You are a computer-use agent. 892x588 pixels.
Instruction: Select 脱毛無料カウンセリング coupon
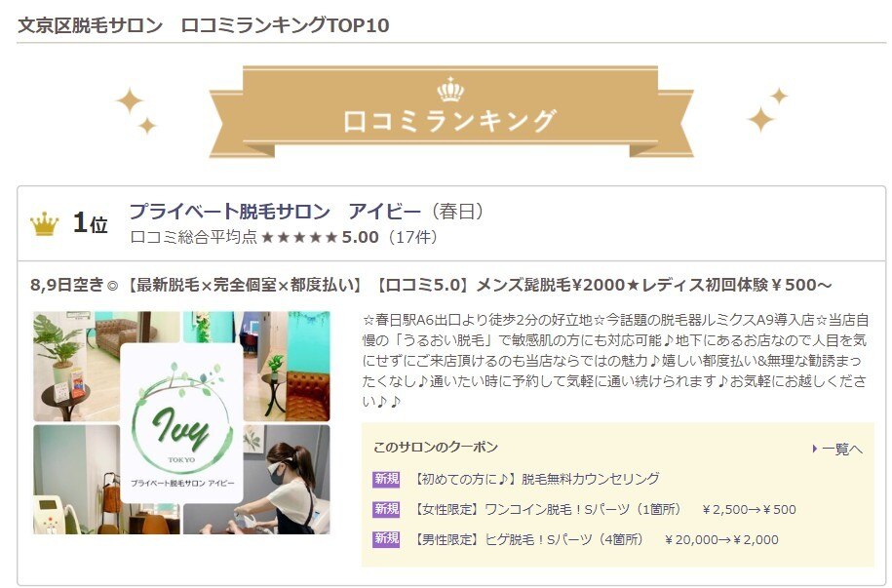[x=536, y=479]
